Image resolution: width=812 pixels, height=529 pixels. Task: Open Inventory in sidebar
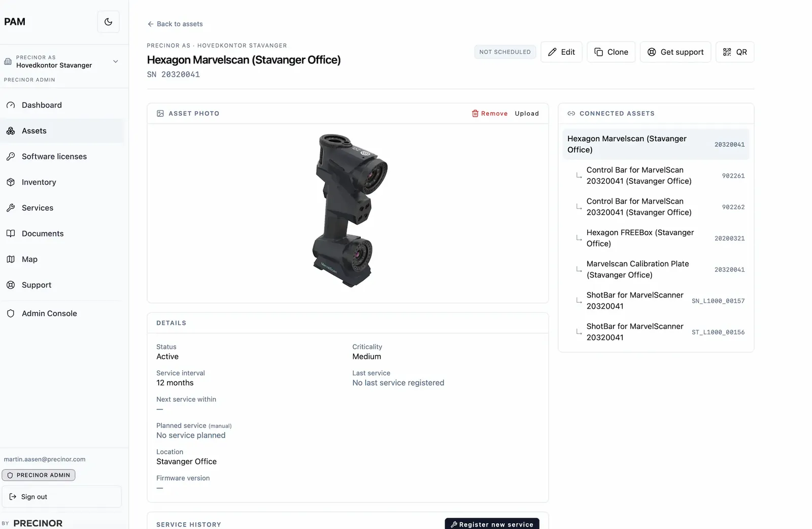coord(62,182)
